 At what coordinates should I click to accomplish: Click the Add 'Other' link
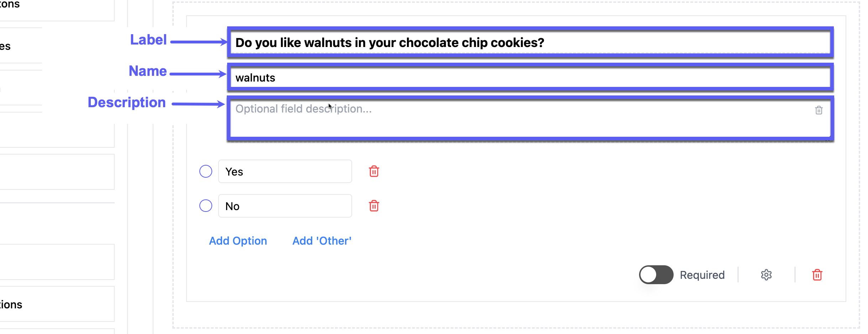click(322, 241)
